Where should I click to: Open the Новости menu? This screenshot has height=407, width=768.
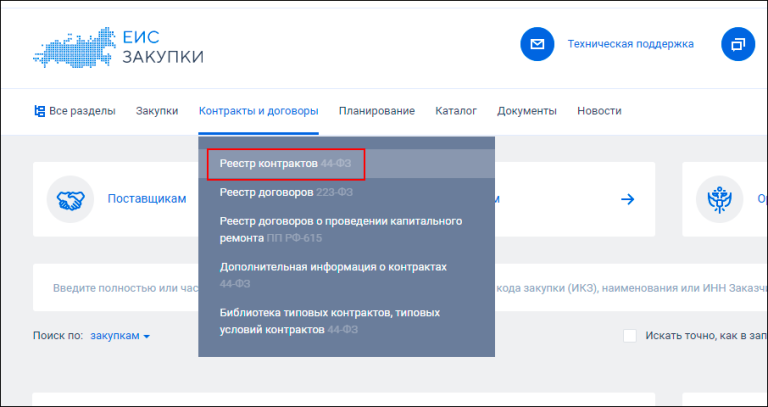tap(599, 111)
